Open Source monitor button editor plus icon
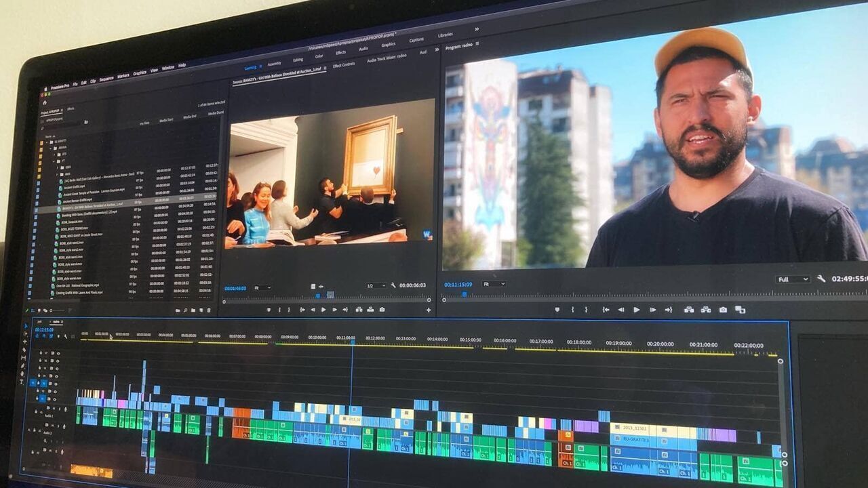This screenshot has height=488, width=868. point(429,310)
